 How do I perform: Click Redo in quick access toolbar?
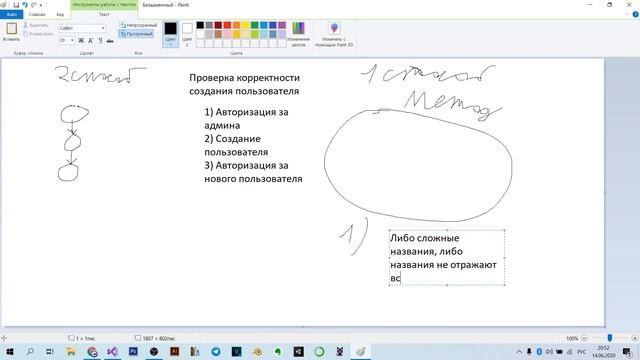33,5
